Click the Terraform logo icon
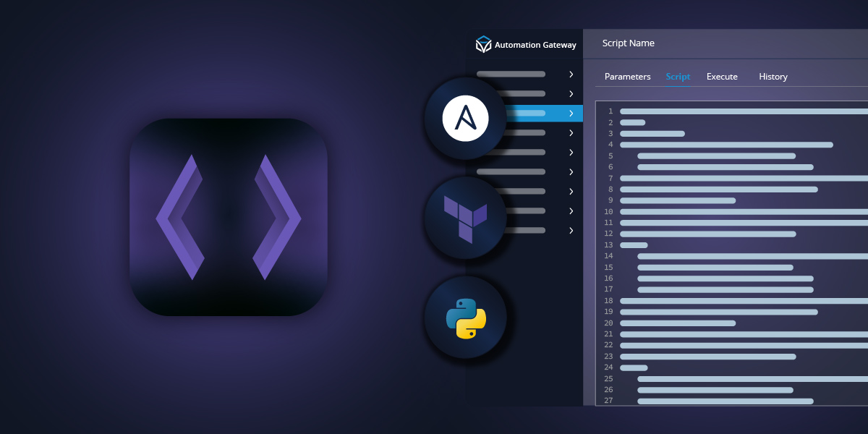Image resolution: width=868 pixels, height=434 pixels. 465,218
